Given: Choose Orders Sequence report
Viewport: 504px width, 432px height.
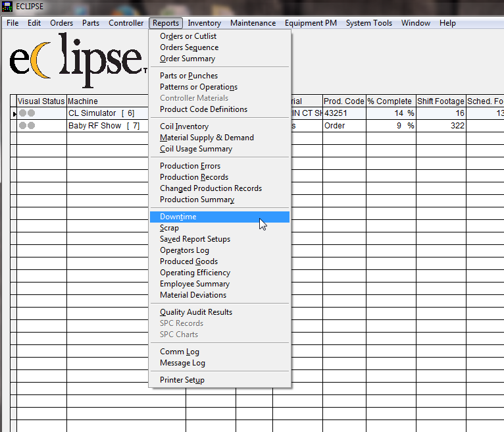Looking at the screenshot, I should [x=220, y=47].
